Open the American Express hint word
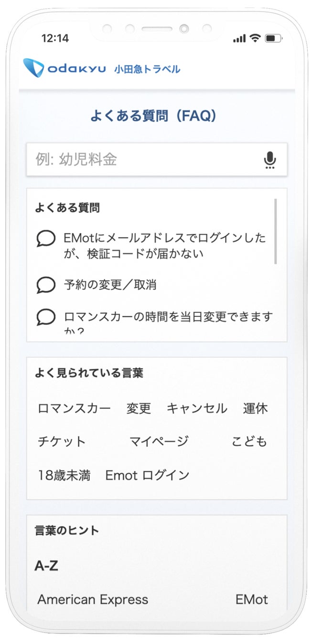 (93, 599)
